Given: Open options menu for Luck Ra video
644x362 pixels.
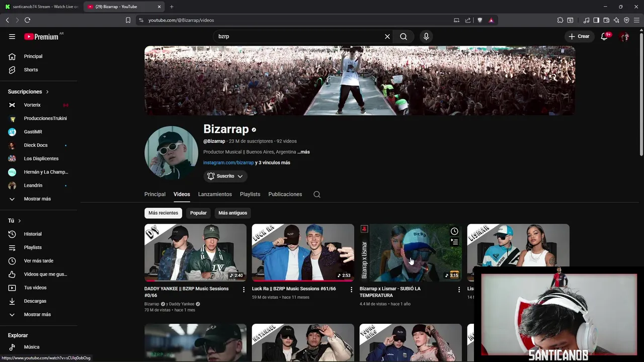Looking at the screenshot, I should click(351, 290).
